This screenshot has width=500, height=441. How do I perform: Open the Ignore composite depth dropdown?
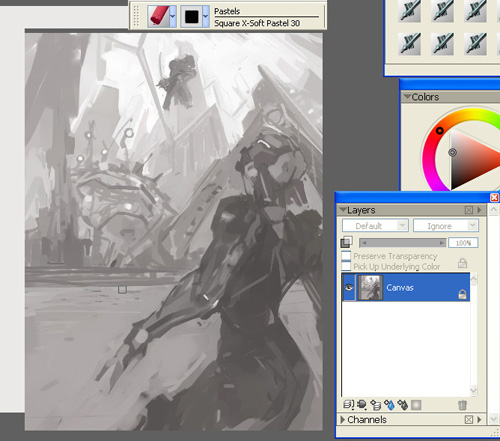[x=446, y=226]
